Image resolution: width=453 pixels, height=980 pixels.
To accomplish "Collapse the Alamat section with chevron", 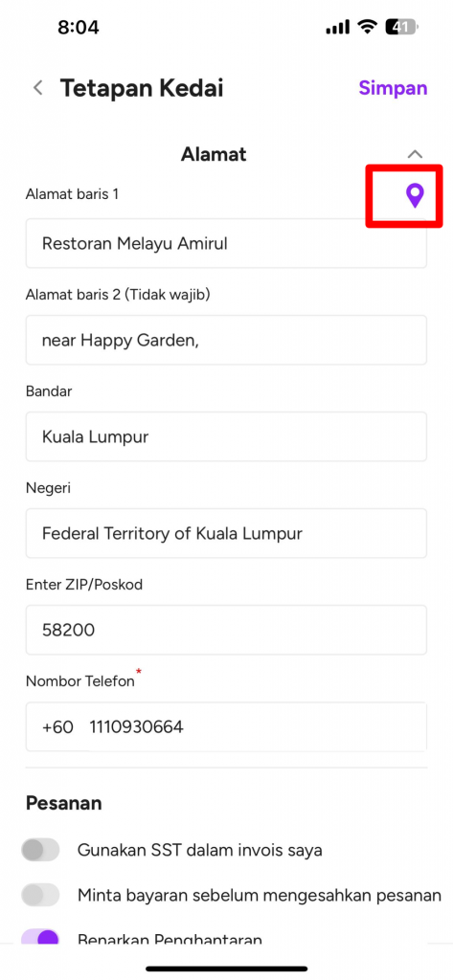I will click(x=415, y=154).
